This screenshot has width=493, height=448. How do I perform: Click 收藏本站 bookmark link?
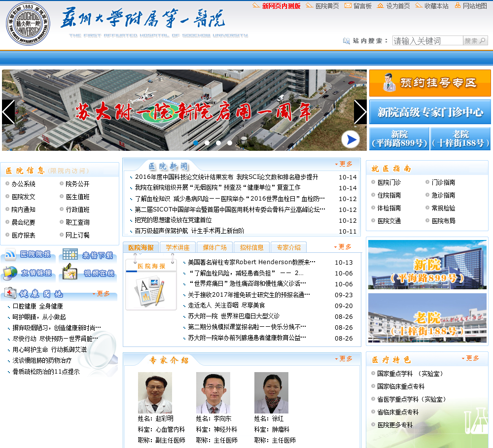click(x=436, y=6)
